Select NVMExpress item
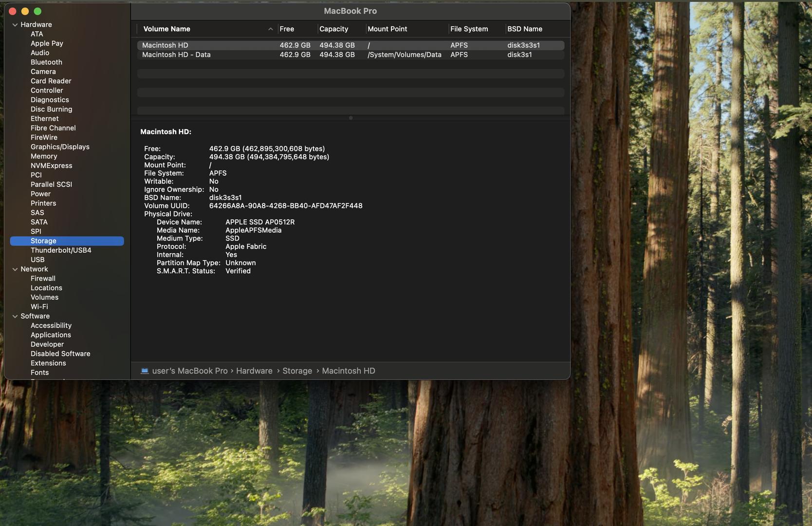This screenshot has height=526, width=812. tap(51, 166)
